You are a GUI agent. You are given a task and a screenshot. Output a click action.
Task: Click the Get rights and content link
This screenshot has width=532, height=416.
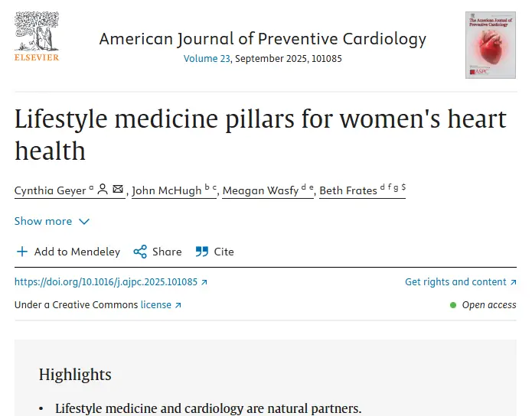pyautogui.click(x=455, y=282)
